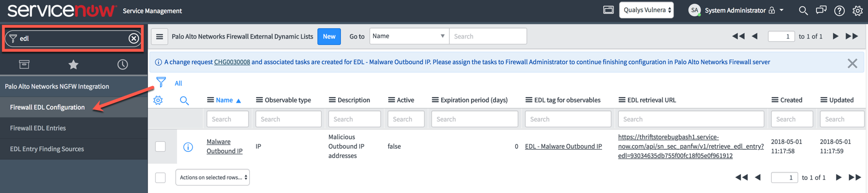Image resolution: width=868 pixels, height=193 pixels.
Task: Select the Malware Outbound IP row checkbox
Action: point(160,147)
